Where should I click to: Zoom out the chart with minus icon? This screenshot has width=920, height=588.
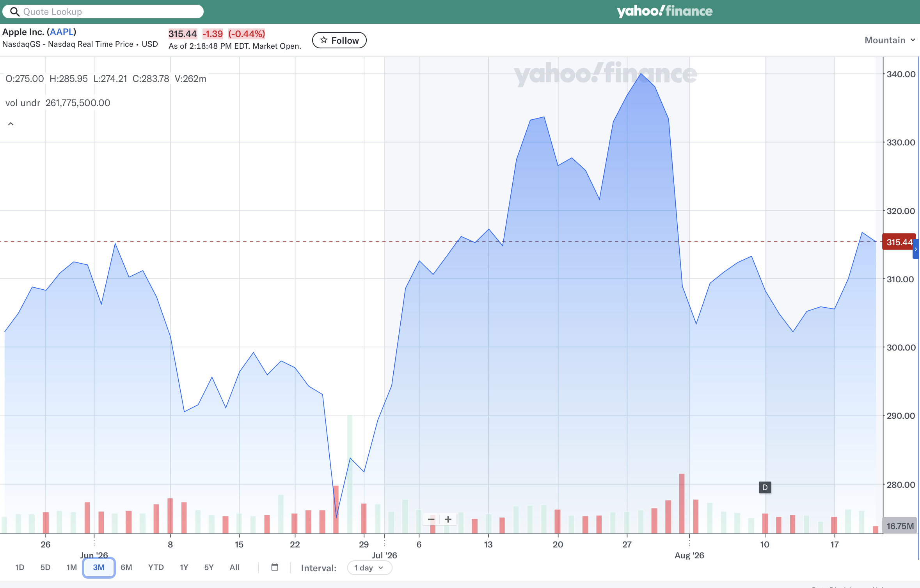click(x=431, y=519)
